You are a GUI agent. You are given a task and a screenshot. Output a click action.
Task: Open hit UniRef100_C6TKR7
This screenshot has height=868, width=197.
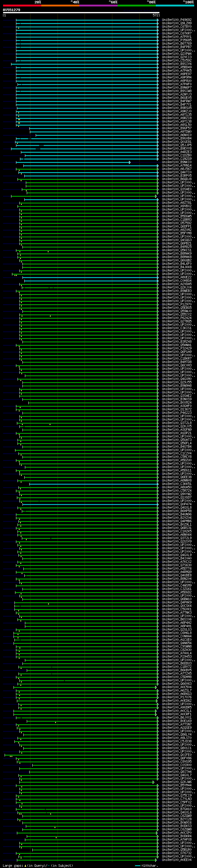(x=177, y=33)
